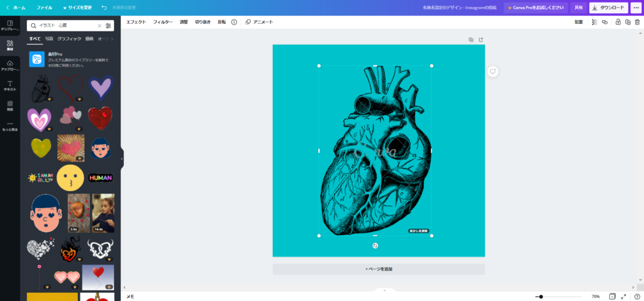Select the purple heart graphic thumbnail
Image resolution: width=644 pixels, height=301 pixels.
click(x=101, y=88)
